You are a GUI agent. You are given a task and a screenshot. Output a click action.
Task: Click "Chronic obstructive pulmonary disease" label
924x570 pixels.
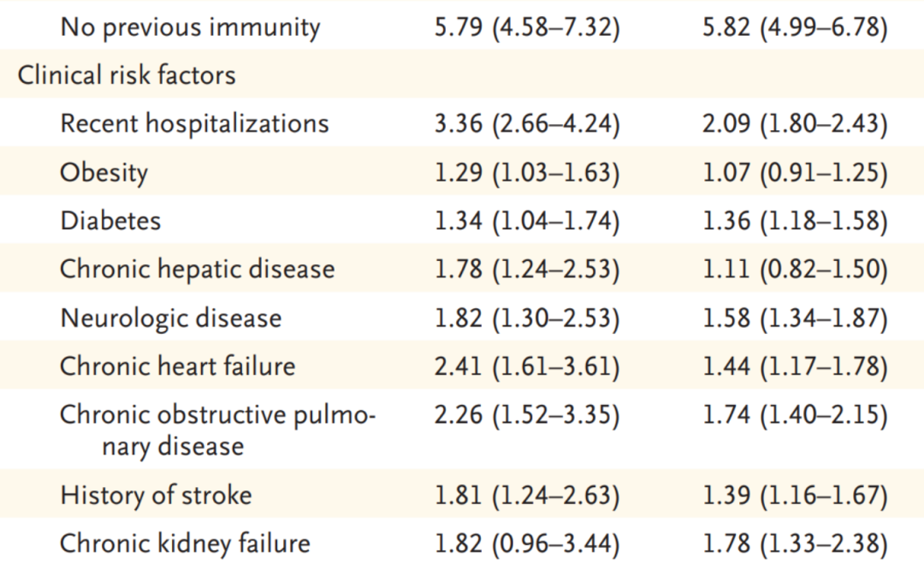217,430
